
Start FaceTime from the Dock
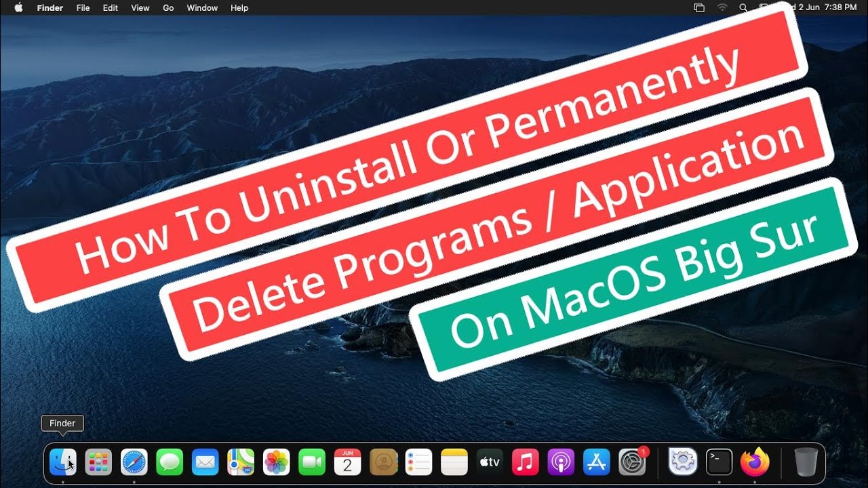312,462
